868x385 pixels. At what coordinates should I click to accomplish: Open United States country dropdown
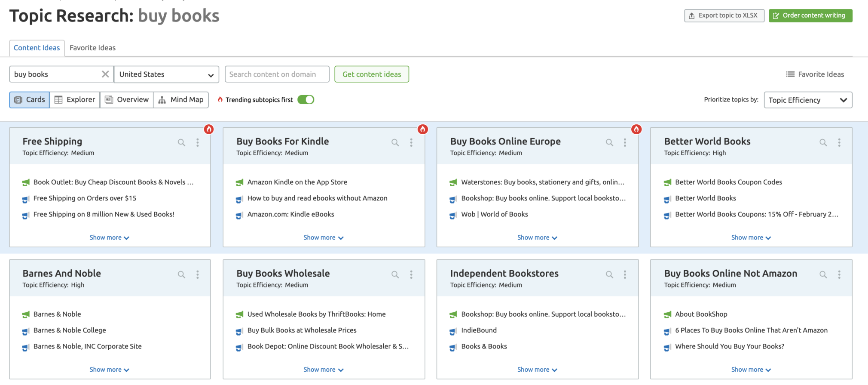click(x=166, y=74)
